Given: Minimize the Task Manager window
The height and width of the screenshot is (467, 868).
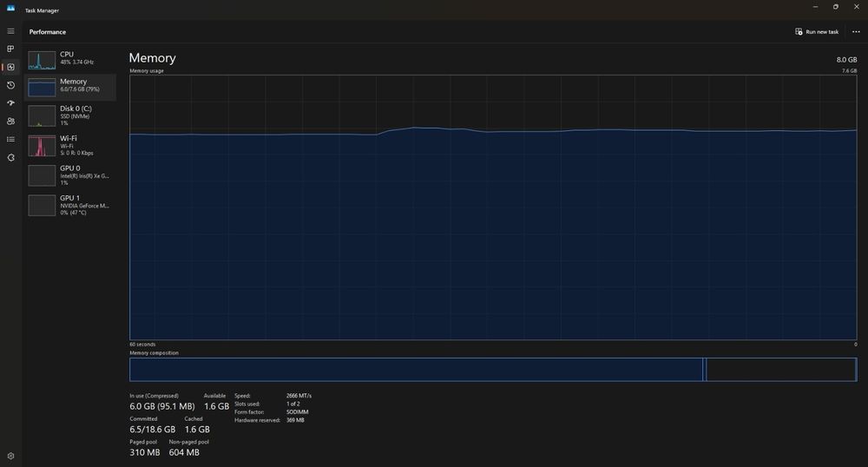Looking at the screenshot, I should 815,7.
